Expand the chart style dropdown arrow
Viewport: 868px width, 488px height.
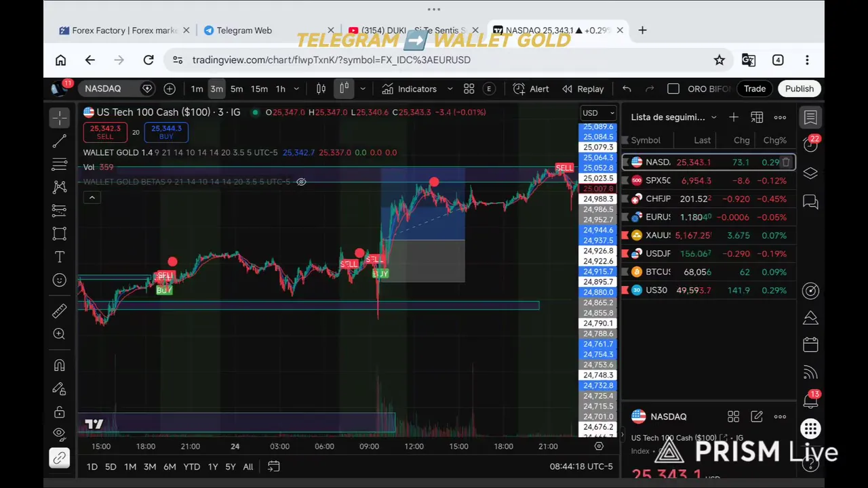tap(363, 89)
